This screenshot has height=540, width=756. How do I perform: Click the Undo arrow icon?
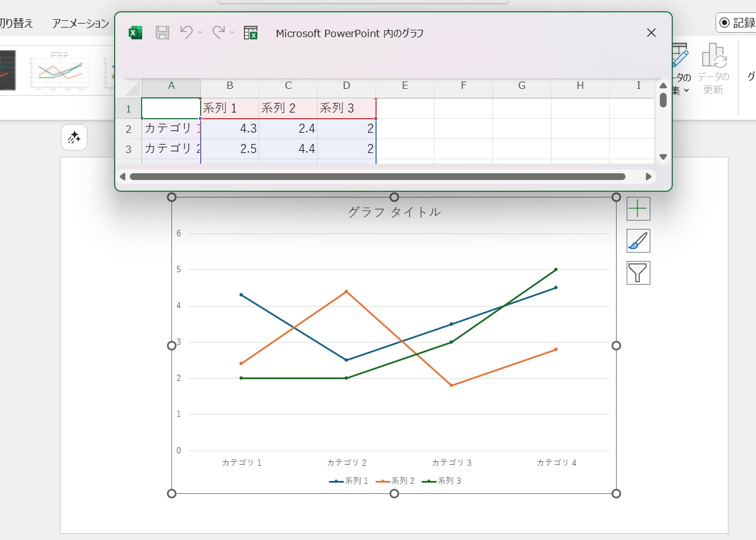187,32
